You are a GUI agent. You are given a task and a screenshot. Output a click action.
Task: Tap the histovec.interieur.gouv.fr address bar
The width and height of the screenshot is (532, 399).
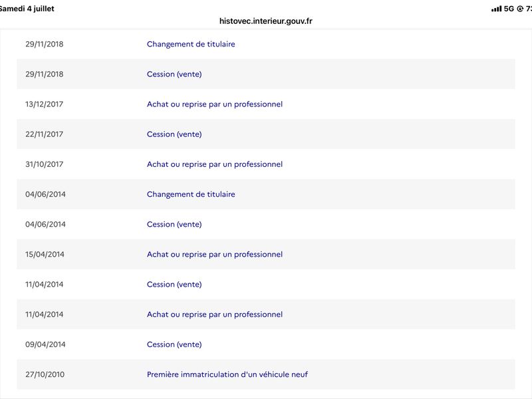click(265, 21)
